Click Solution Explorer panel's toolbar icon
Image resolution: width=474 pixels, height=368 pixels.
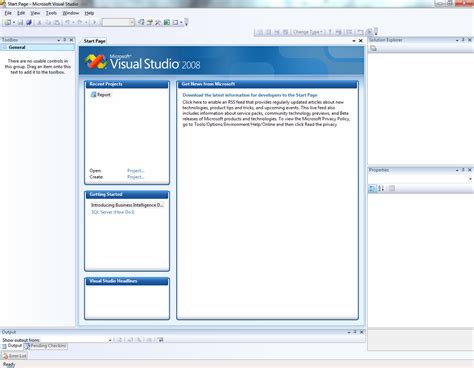tap(373, 48)
